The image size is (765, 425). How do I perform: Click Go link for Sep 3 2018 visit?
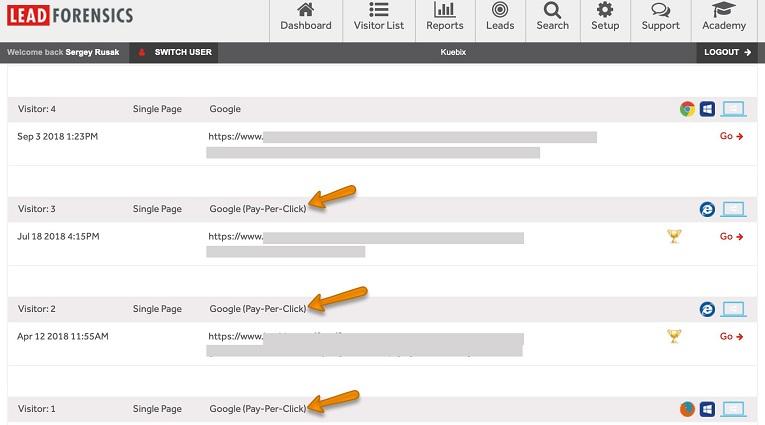click(731, 136)
